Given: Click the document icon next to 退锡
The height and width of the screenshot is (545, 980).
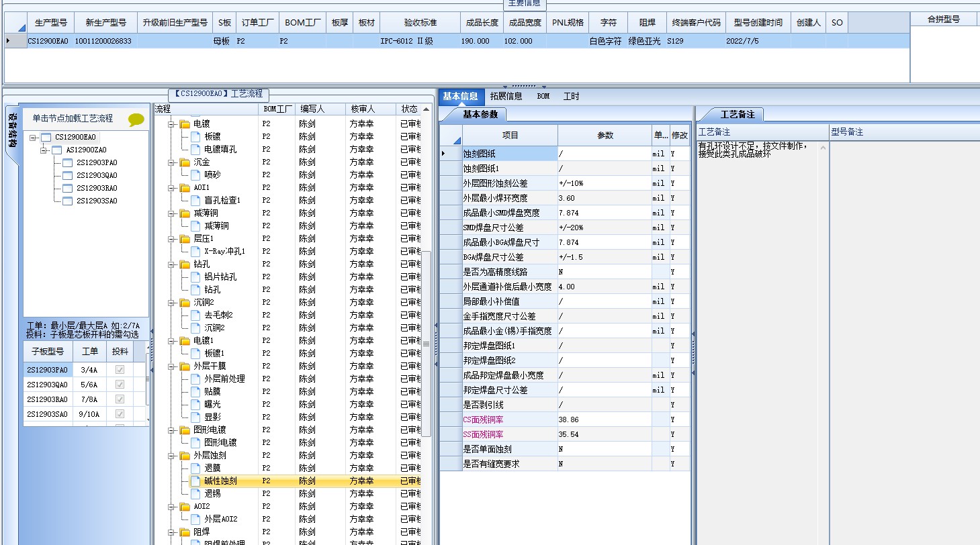Looking at the screenshot, I should 195,494.
